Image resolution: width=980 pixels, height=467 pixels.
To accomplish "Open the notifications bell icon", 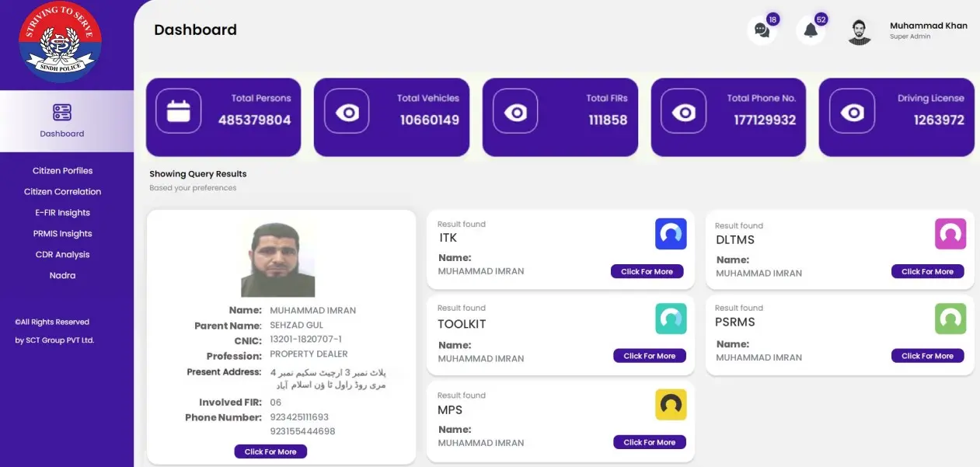I will 811,30.
